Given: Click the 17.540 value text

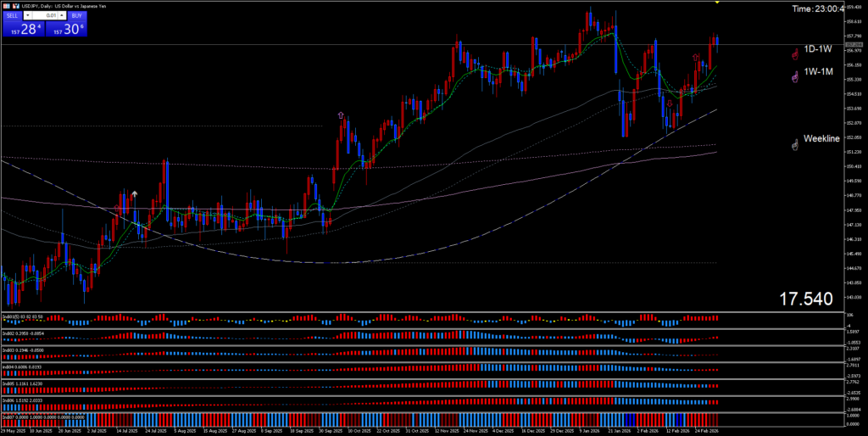Looking at the screenshot, I should tap(806, 298).
